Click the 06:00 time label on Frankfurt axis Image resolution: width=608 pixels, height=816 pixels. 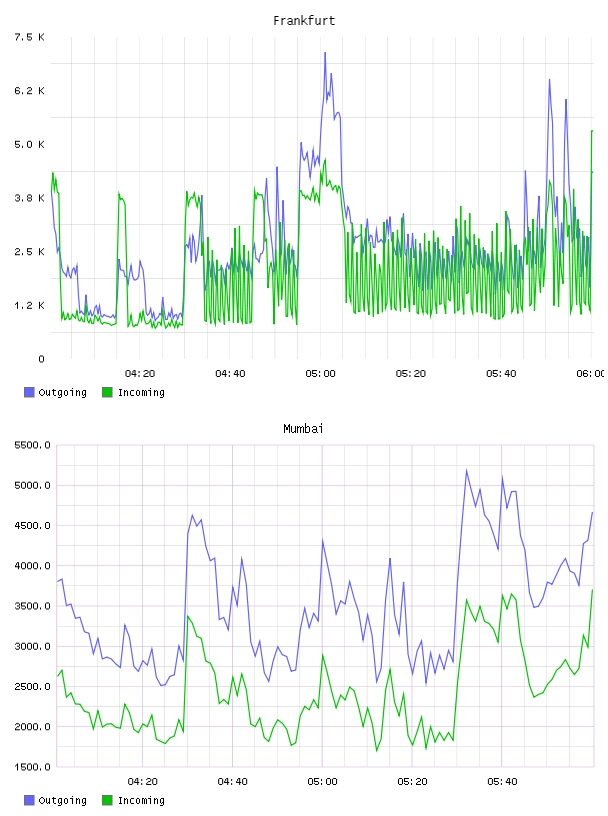(x=591, y=374)
